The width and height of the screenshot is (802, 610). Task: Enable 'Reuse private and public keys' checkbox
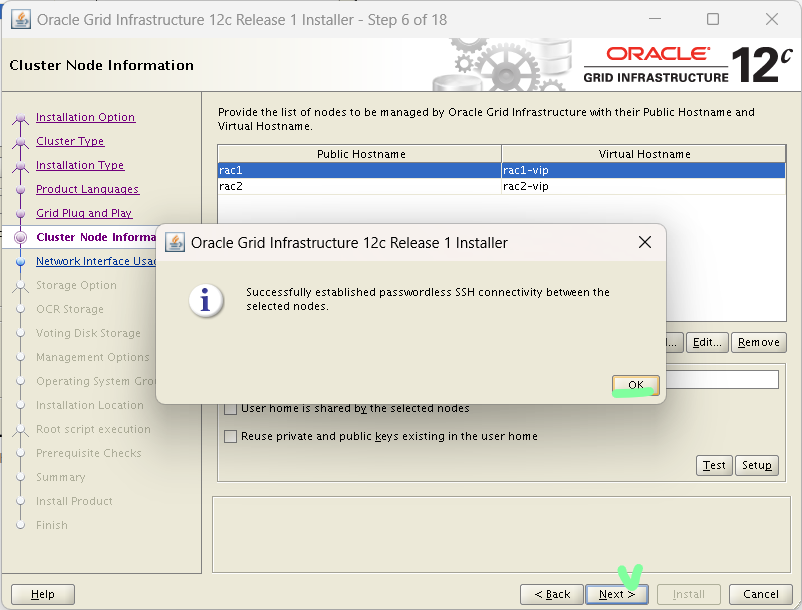[231, 436]
